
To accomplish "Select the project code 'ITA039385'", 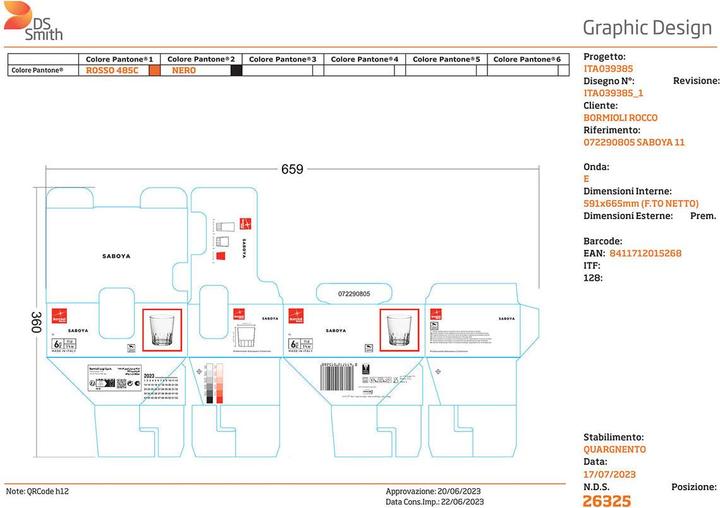I will 608,69.
